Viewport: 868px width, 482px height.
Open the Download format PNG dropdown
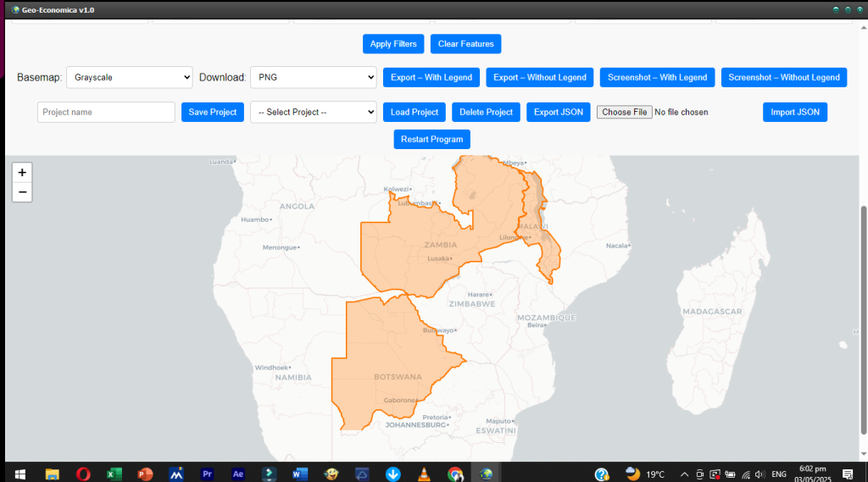coord(314,77)
